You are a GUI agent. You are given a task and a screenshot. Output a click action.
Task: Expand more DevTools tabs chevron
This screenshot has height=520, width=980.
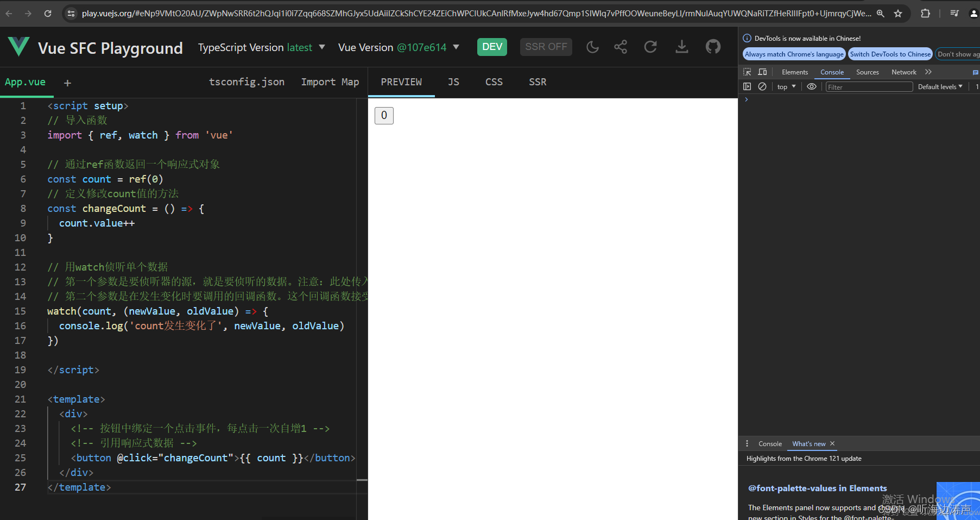(928, 72)
